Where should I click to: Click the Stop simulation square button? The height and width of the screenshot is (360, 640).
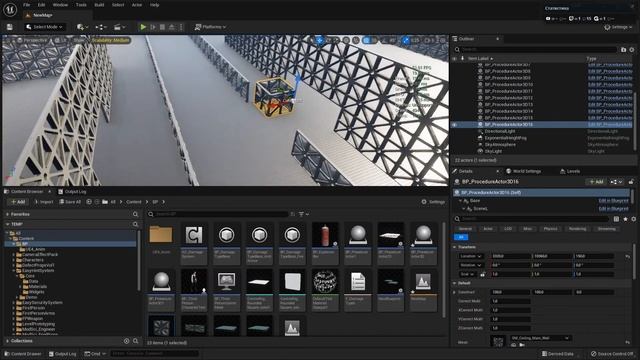[162, 27]
